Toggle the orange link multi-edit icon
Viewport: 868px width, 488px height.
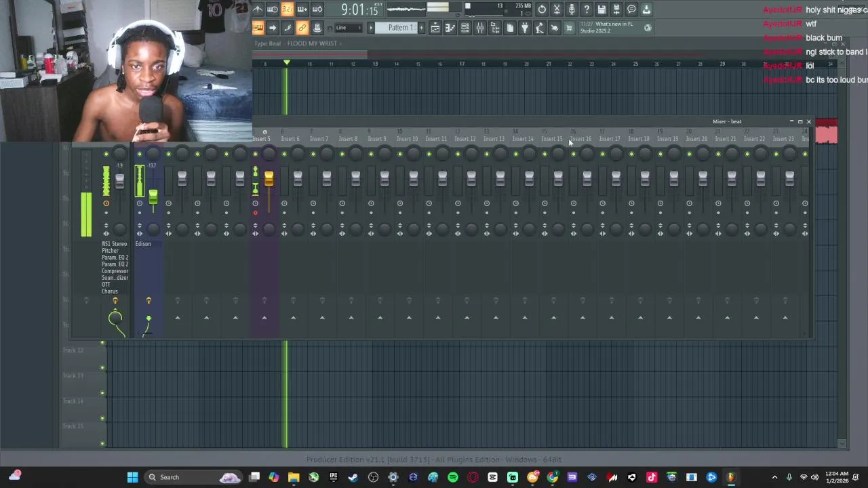[302, 28]
